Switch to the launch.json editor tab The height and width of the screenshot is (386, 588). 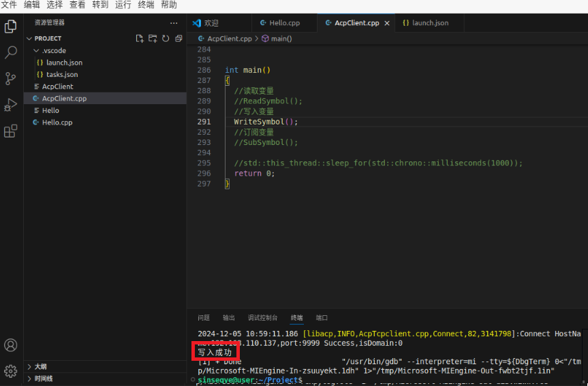pos(430,23)
